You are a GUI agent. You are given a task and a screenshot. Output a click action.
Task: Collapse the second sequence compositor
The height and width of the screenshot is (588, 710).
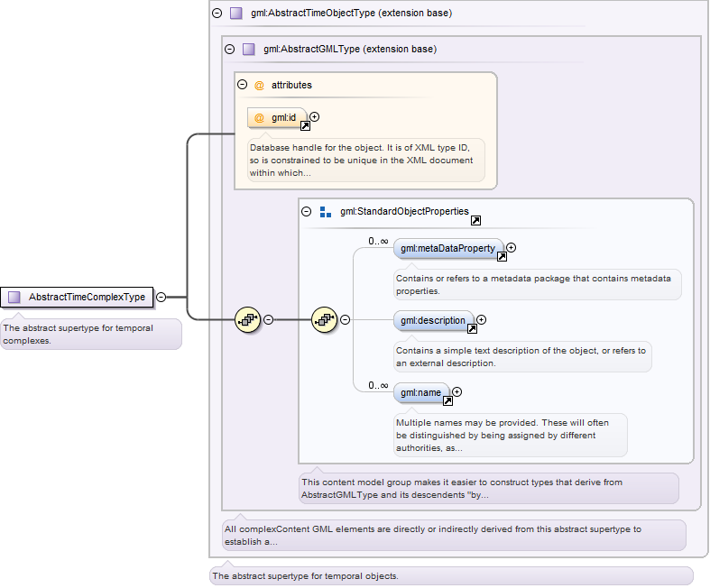tap(345, 319)
